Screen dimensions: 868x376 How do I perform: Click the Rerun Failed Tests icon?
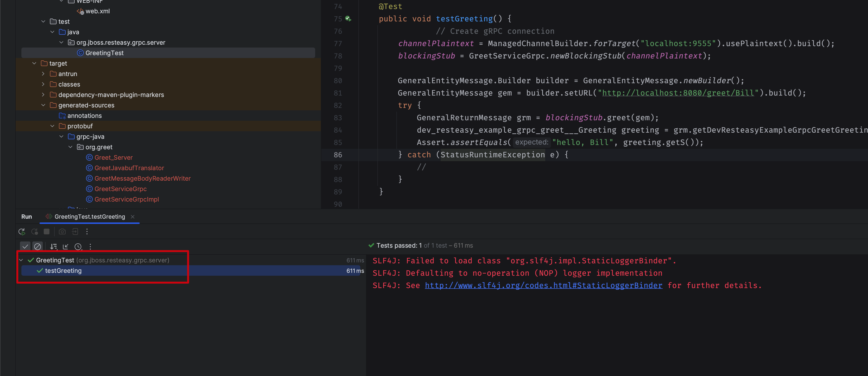click(35, 231)
